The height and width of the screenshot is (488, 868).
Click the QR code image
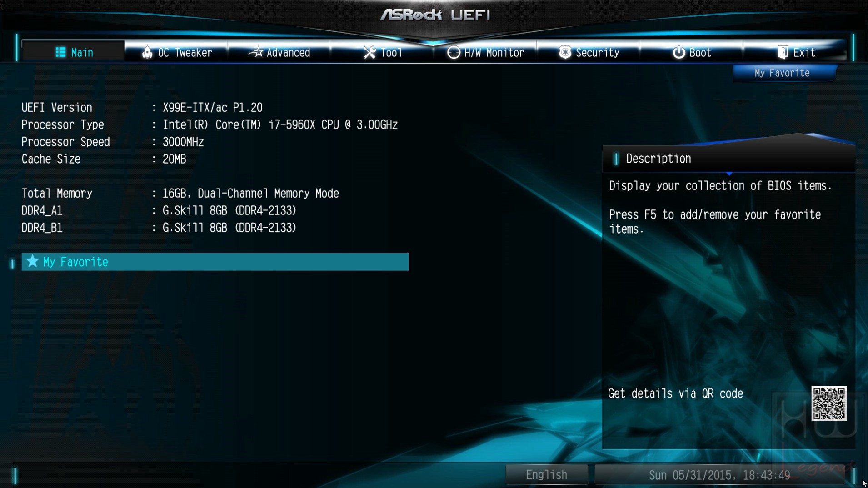tap(829, 403)
